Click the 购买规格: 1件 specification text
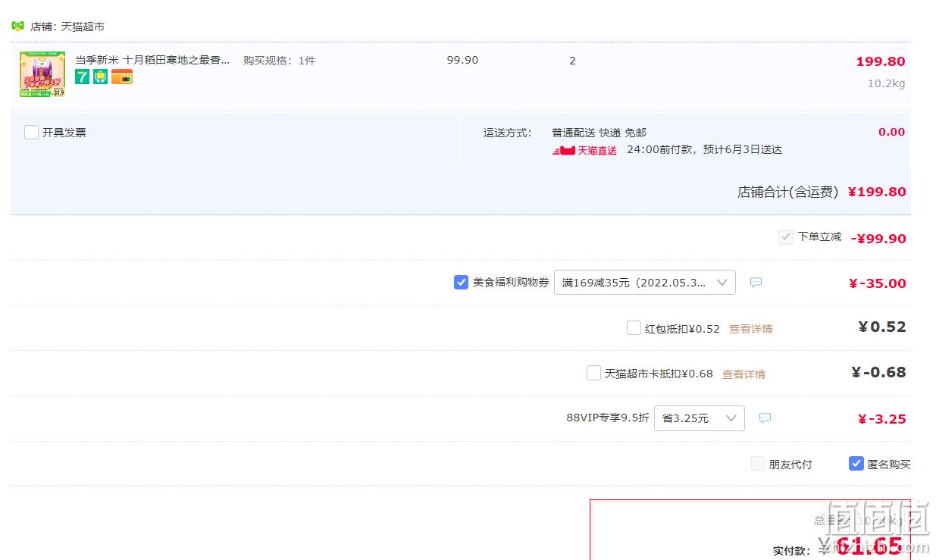The height and width of the screenshot is (560, 936). point(279,61)
